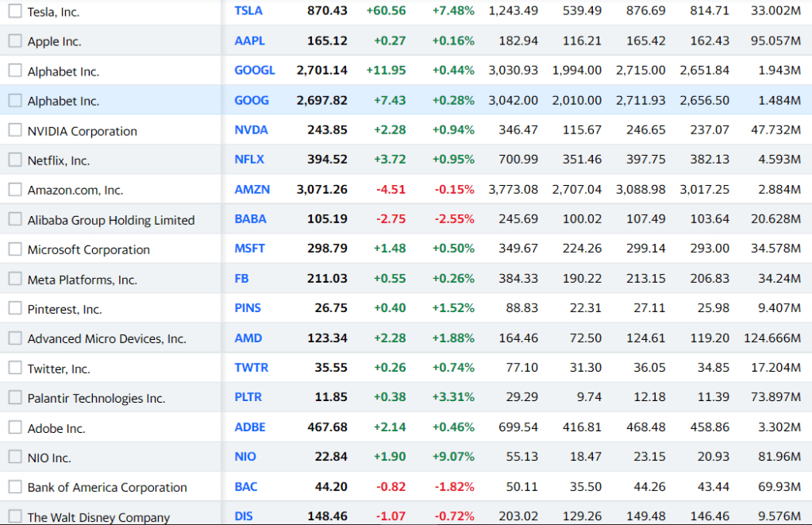Go to the GOOG quote page
The height and width of the screenshot is (525, 812).
(x=252, y=100)
